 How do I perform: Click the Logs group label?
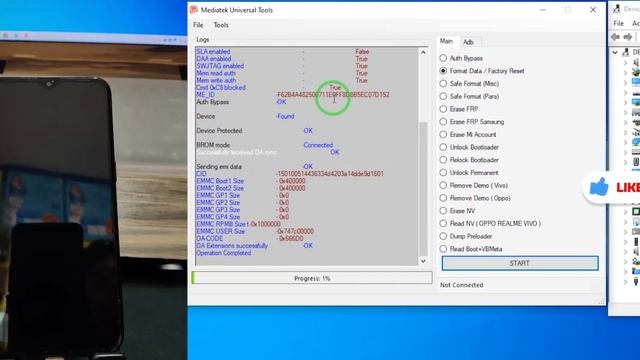tap(202, 40)
